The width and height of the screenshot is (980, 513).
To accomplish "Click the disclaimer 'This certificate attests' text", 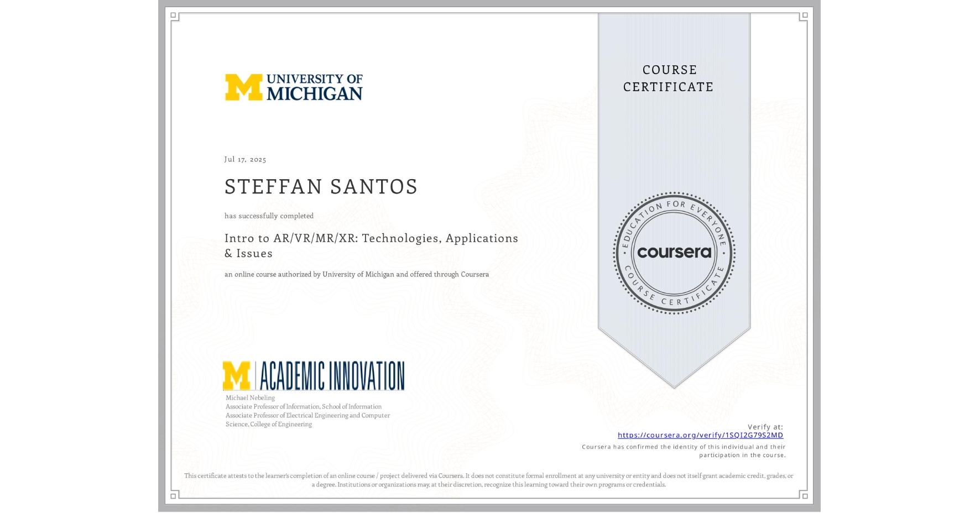I will (x=489, y=480).
